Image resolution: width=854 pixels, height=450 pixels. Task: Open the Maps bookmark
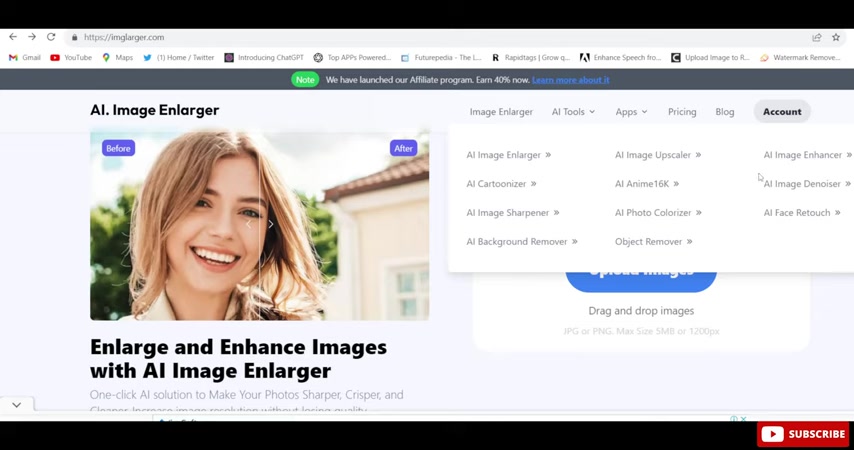point(118,57)
